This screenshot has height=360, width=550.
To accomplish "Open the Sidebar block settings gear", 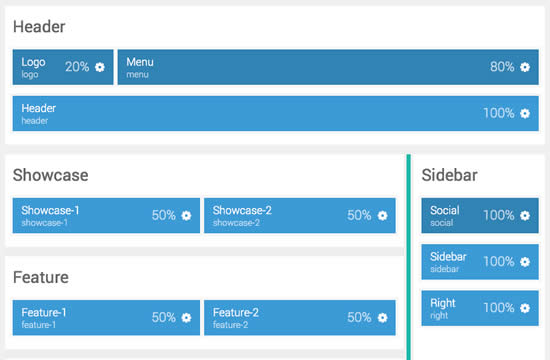I will 525,262.
